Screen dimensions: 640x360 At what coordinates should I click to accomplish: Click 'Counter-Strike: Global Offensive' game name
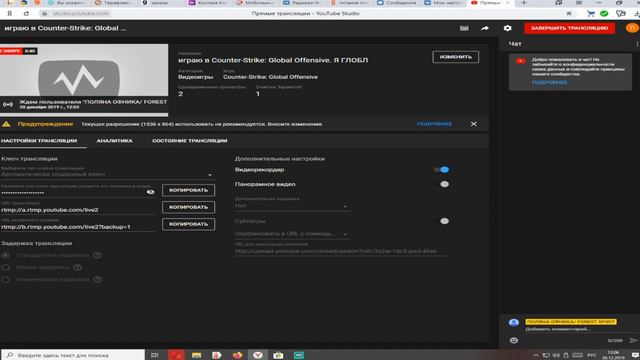click(x=270, y=77)
